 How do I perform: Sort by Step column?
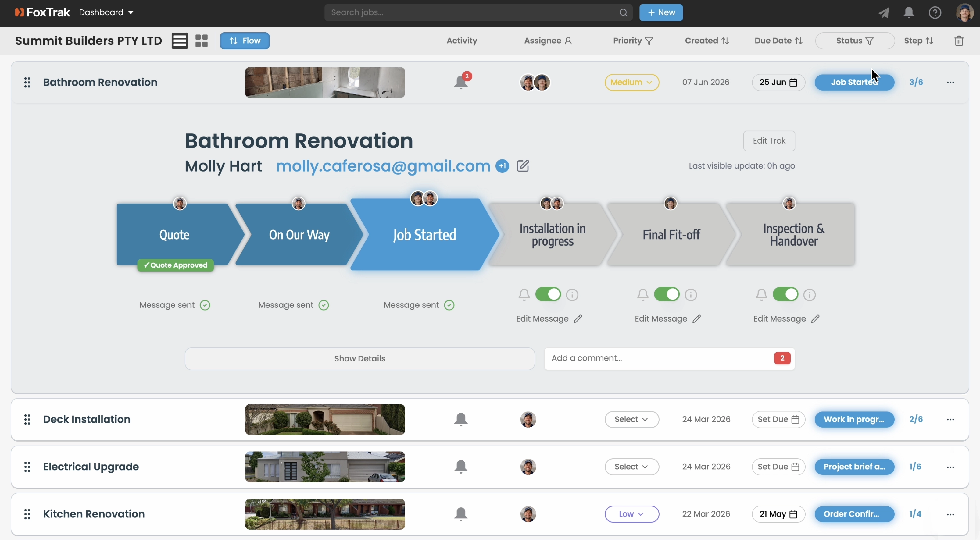click(x=919, y=41)
